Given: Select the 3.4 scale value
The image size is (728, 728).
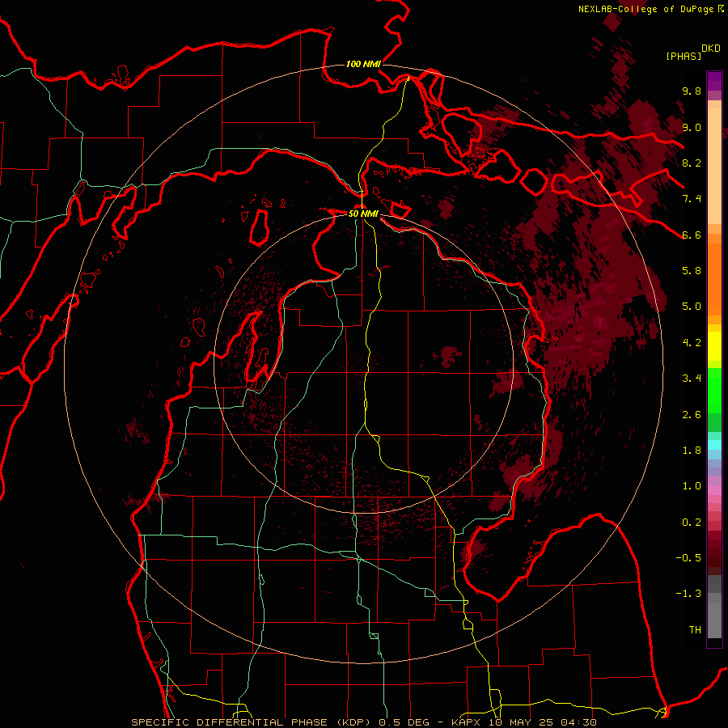Looking at the screenshot, I should coord(692,379).
